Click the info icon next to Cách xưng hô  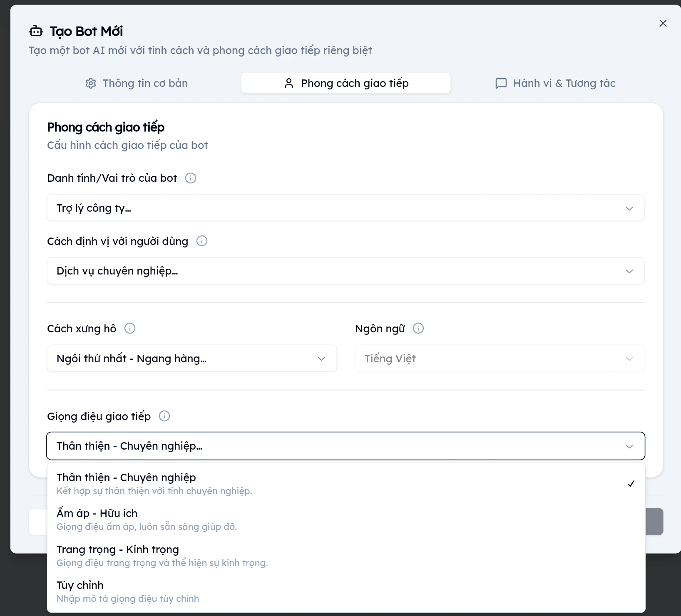[x=130, y=328]
